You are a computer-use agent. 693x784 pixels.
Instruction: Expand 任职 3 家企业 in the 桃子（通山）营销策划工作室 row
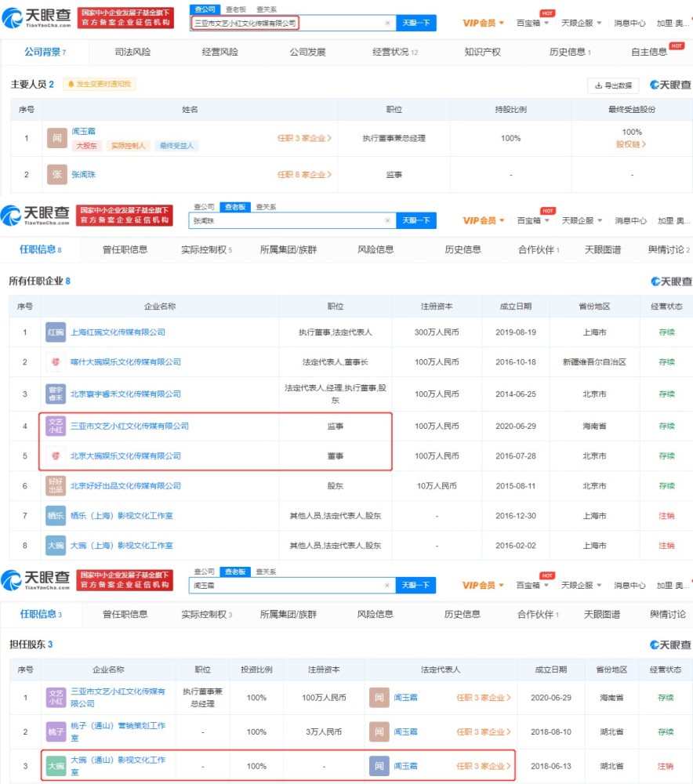(484, 731)
